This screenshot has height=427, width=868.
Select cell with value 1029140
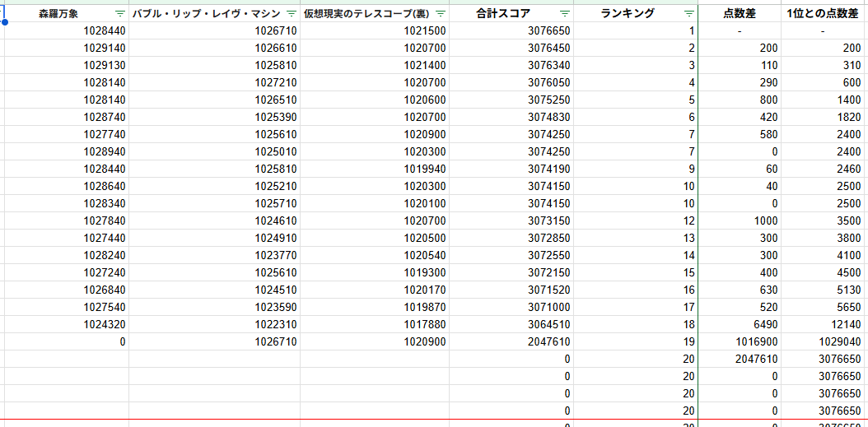click(x=67, y=48)
